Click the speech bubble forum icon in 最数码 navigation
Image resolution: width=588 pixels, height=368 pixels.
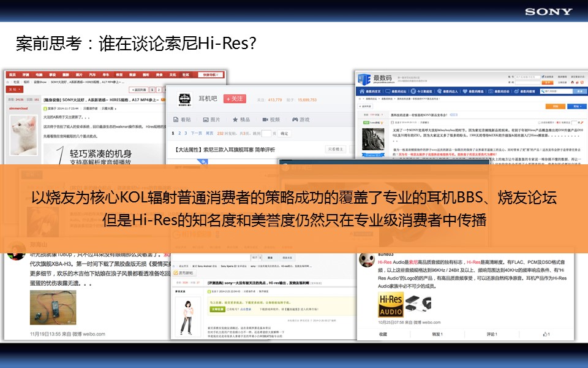coord(388,91)
